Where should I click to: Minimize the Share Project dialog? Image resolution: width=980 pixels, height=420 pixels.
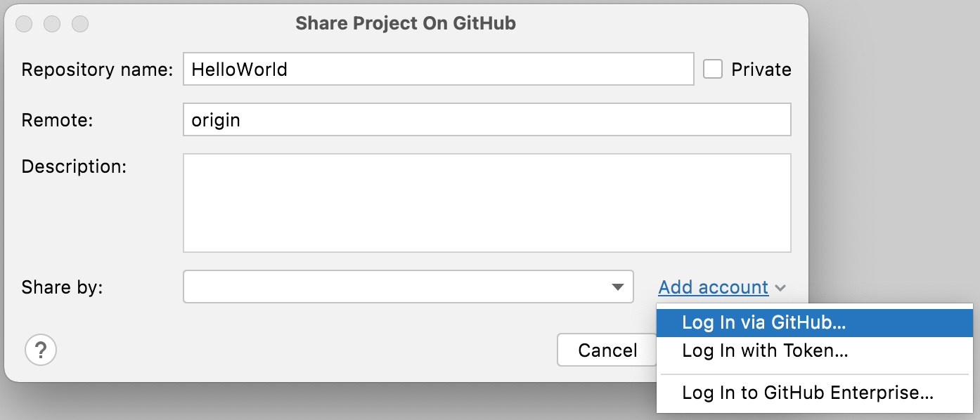click(x=53, y=24)
